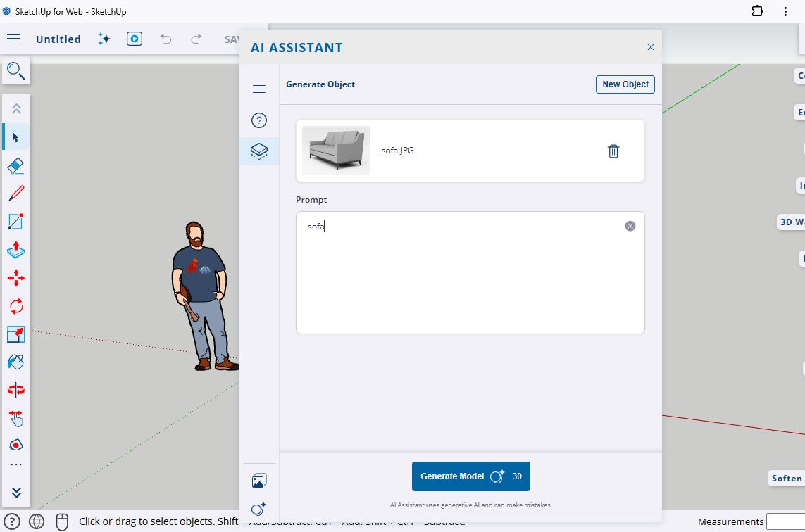Click the Soften label on right
The image size is (805, 532).
(787, 478)
